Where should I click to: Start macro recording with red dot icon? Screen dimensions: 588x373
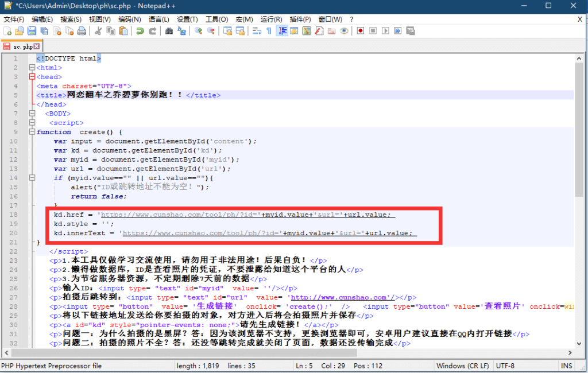(x=361, y=31)
